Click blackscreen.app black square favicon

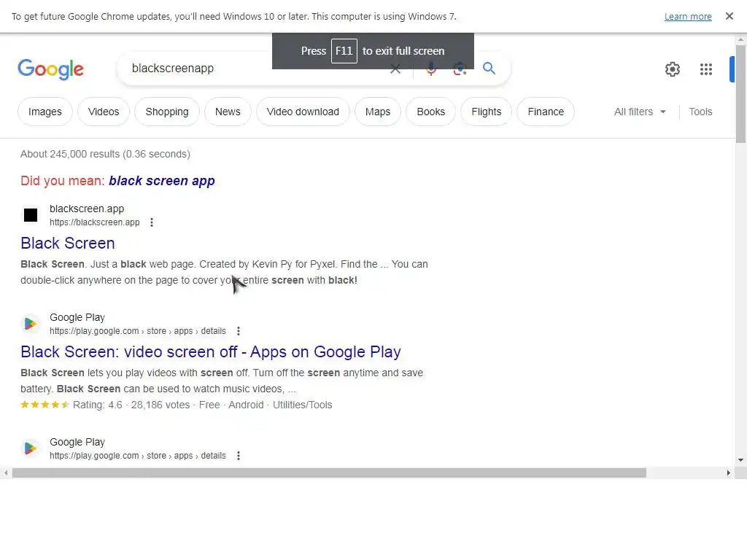31,215
